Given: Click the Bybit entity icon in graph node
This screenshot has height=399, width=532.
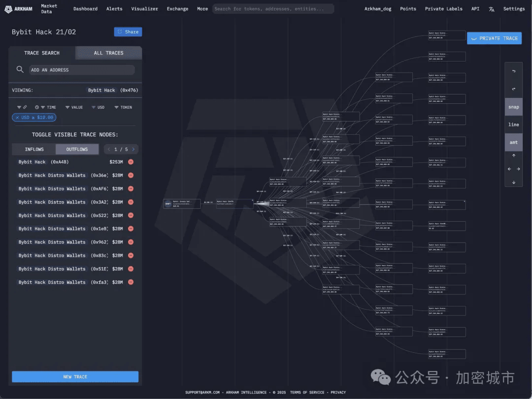Looking at the screenshot, I should point(168,204).
